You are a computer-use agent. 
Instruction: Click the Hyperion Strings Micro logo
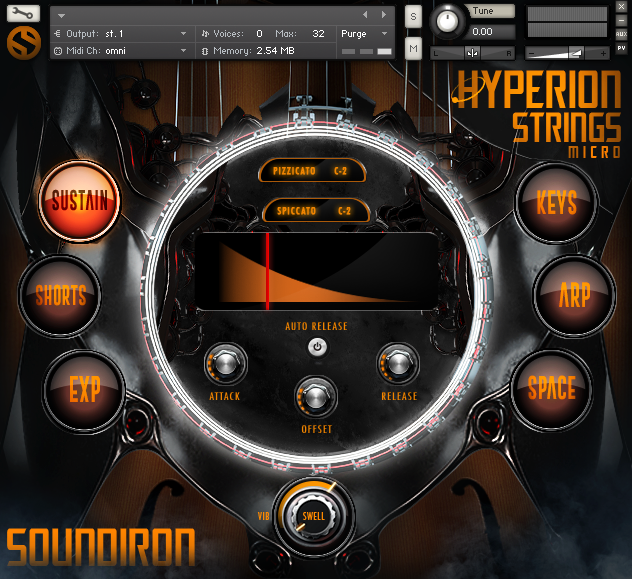point(537,114)
